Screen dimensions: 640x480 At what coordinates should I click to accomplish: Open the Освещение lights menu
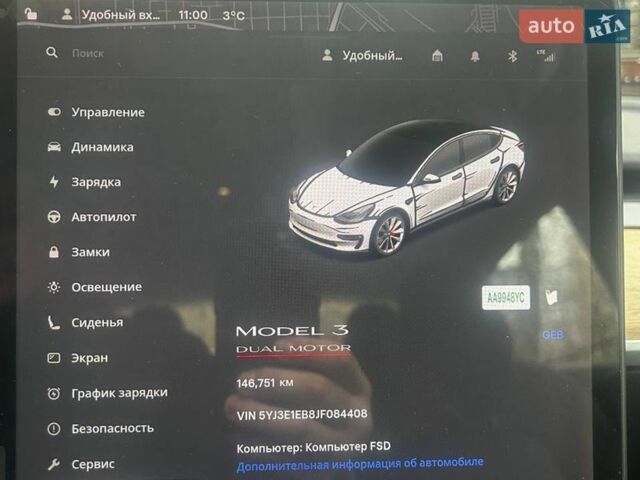click(95, 287)
